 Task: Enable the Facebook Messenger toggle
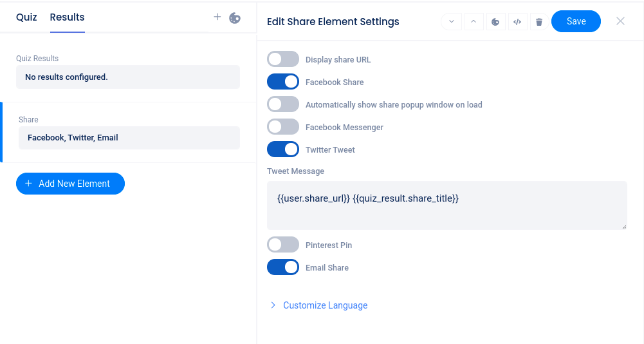click(x=283, y=127)
